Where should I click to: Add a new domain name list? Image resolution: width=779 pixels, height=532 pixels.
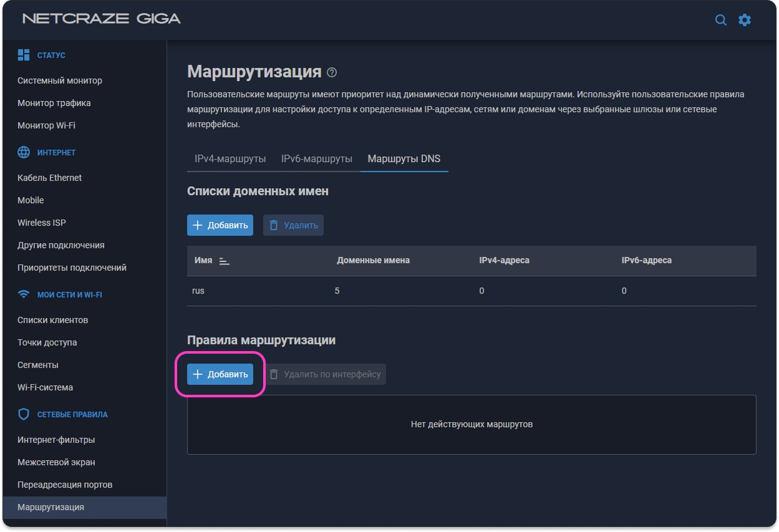tap(220, 225)
